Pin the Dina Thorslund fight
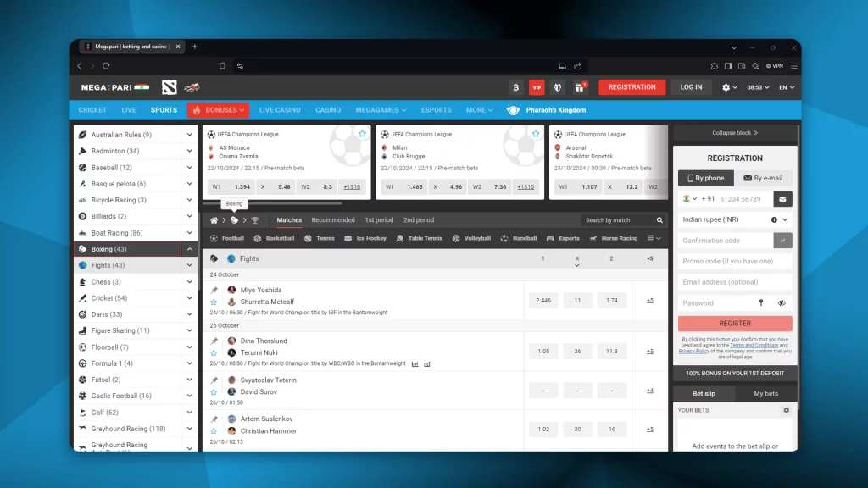Image resolution: width=868 pixels, height=488 pixels. point(214,341)
